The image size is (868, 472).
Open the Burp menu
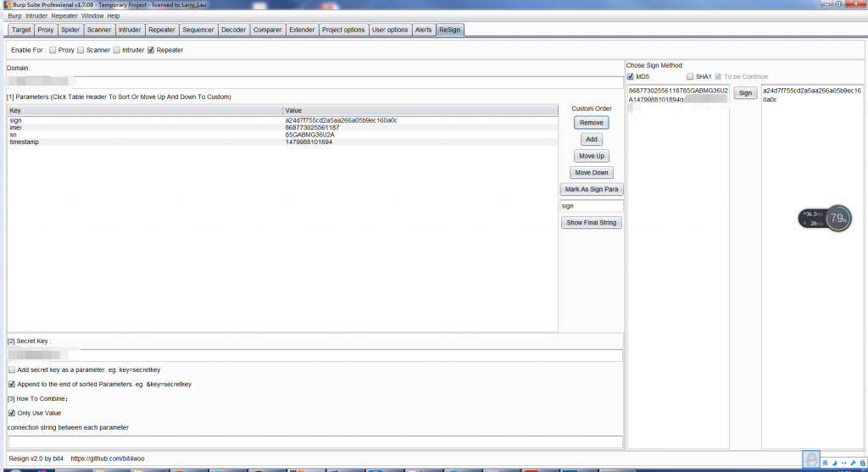coord(14,16)
